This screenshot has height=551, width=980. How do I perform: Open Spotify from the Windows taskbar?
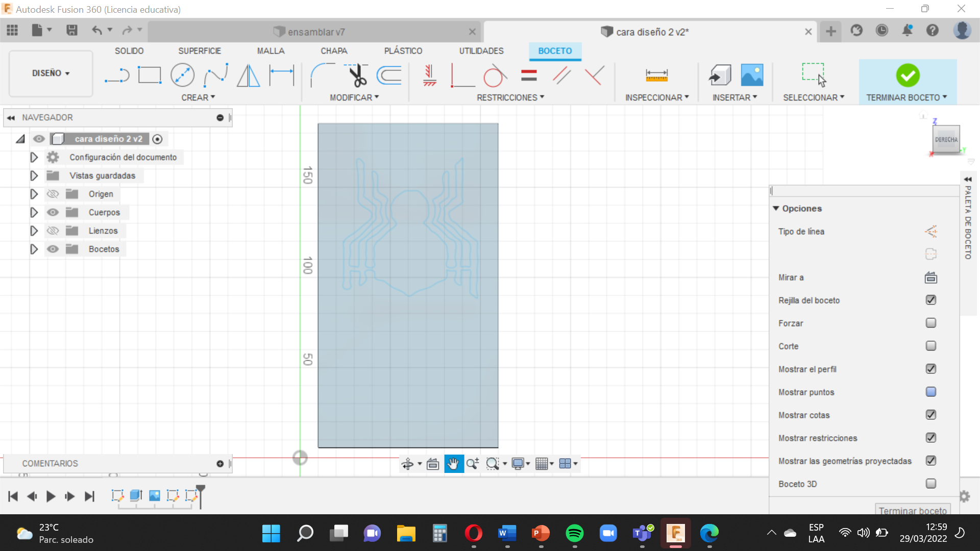pos(575,534)
